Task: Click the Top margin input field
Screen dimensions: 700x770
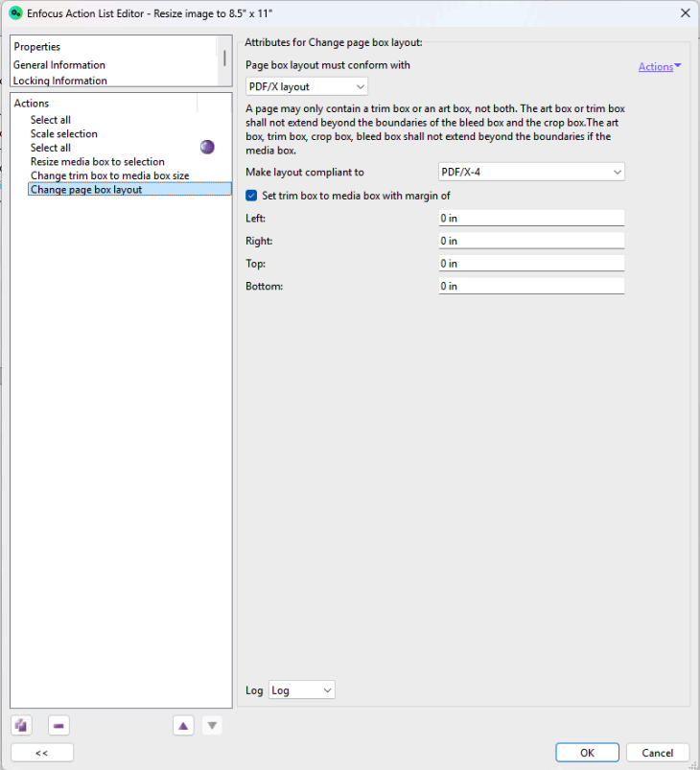Action: [531, 263]
